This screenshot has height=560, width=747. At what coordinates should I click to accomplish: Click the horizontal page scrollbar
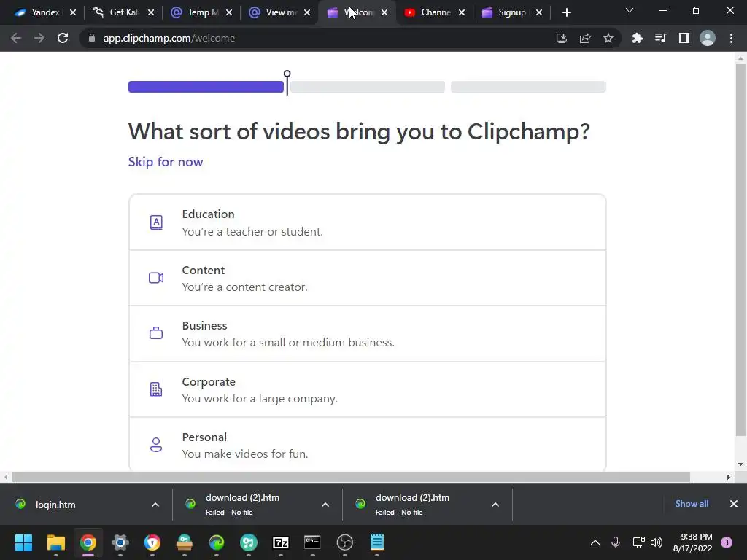351,477
